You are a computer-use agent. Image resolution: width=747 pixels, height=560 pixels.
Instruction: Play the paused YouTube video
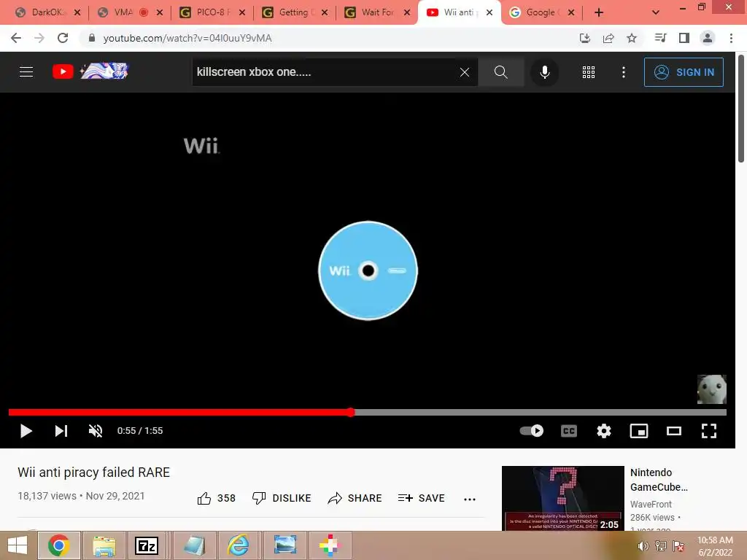26,431
